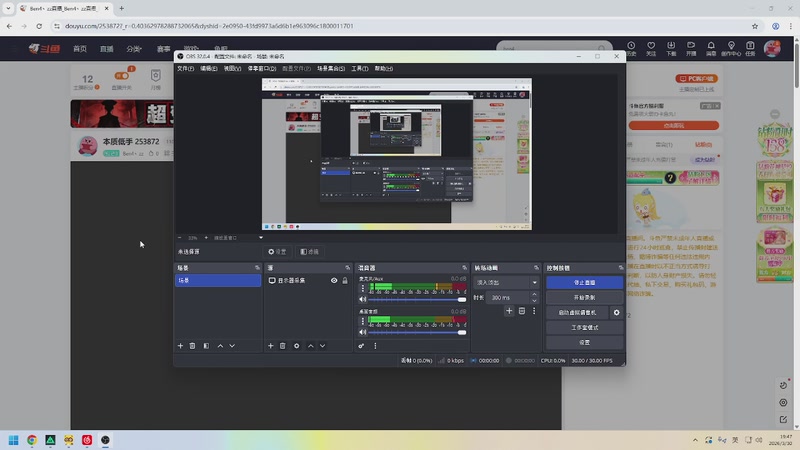This screenshot has width=800, height=450.
Task: Toggle the live stream switch on Douyu page
Action: [122, 76]
